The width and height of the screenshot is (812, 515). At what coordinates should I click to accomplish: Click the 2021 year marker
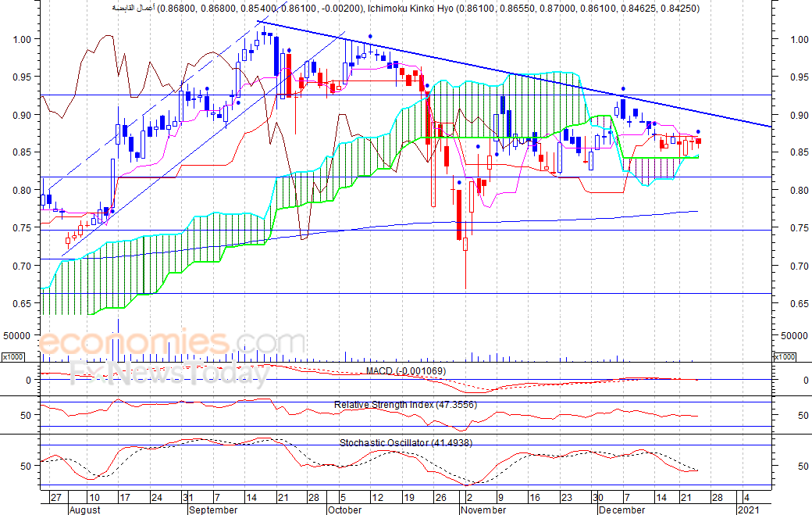749,510
